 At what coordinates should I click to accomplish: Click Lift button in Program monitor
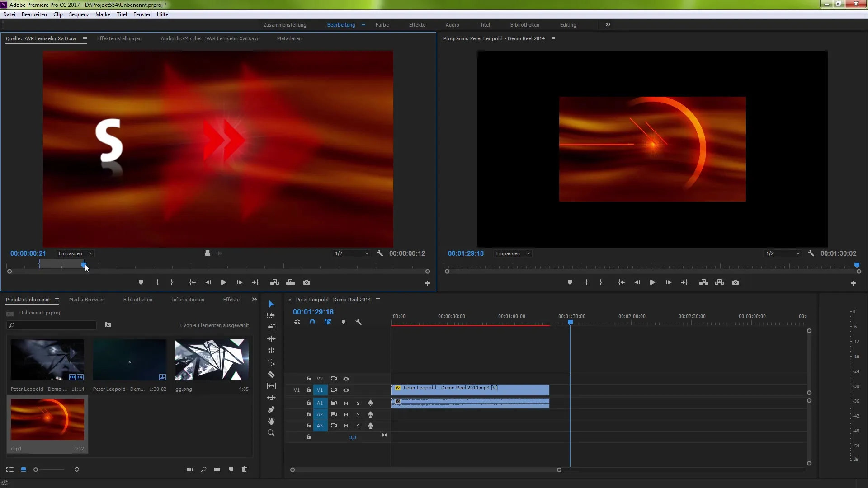[x=703, y=282]
